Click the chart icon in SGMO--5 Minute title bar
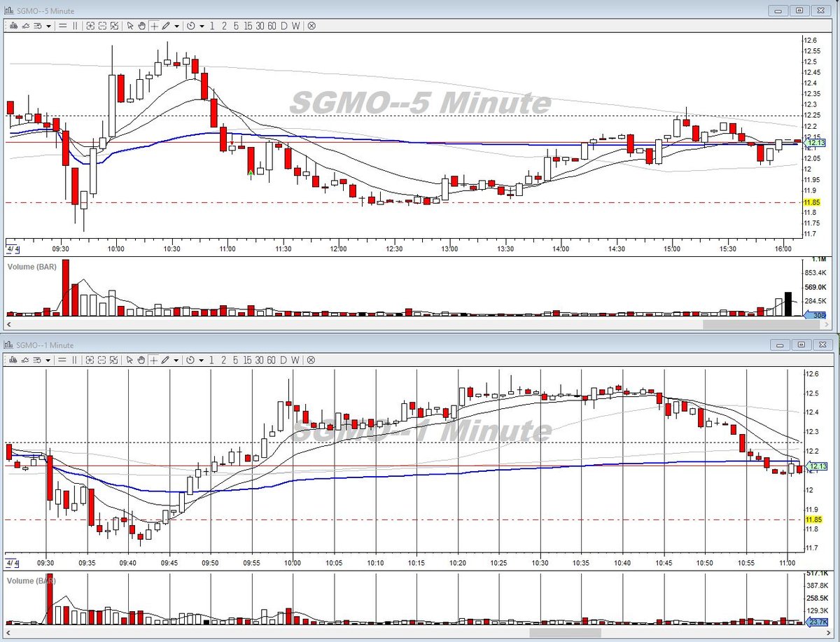The height and width of the screenshot is (642, 840). (x=8, y=11)
